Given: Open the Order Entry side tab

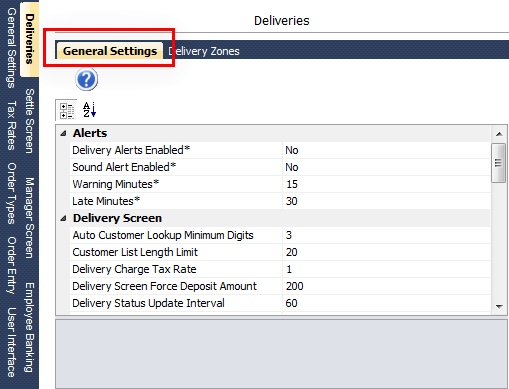Looking at the screenshot, I should [11, 265].
